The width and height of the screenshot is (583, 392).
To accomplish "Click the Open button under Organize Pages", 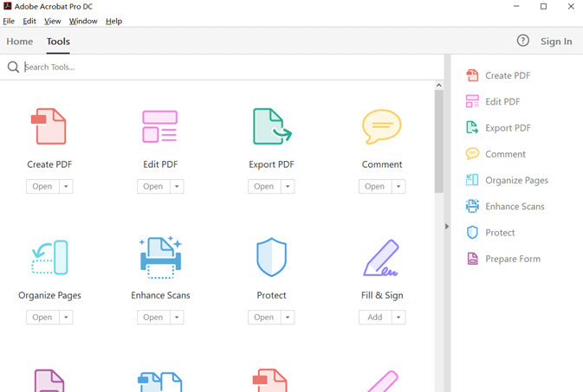I will coord(42,318).
